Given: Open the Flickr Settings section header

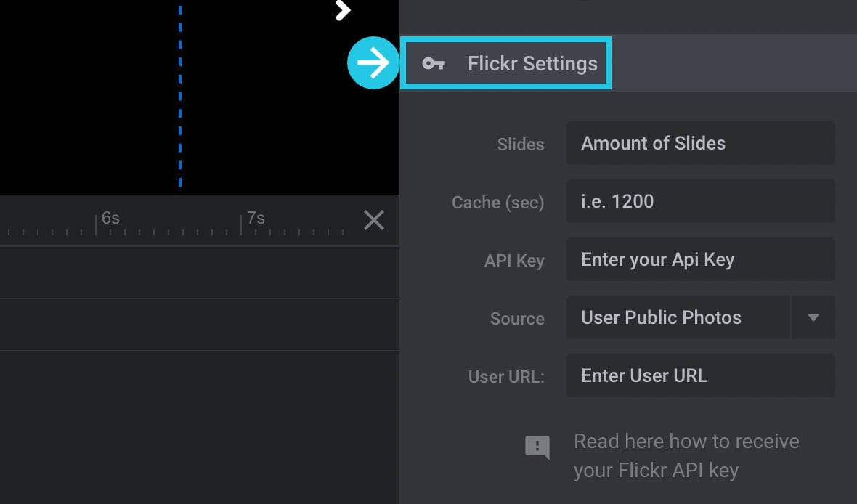Looking at the screenshot, I should (x=628, y=63).
